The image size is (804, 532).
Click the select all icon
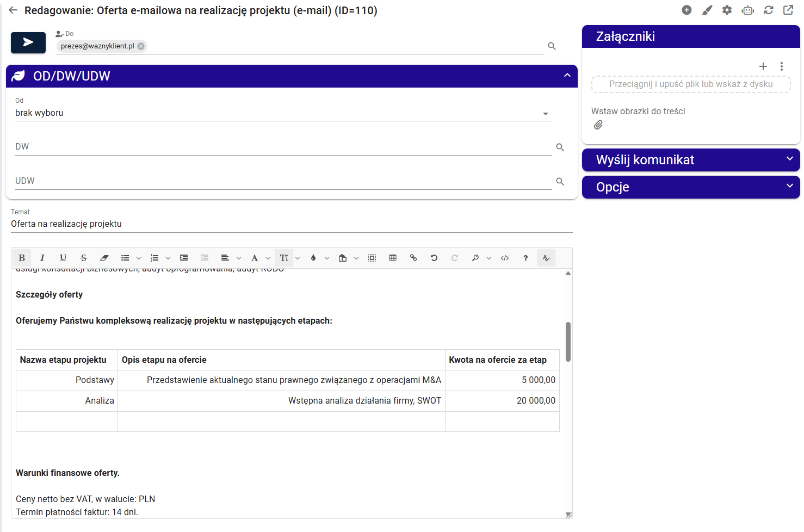coord(372,258)
